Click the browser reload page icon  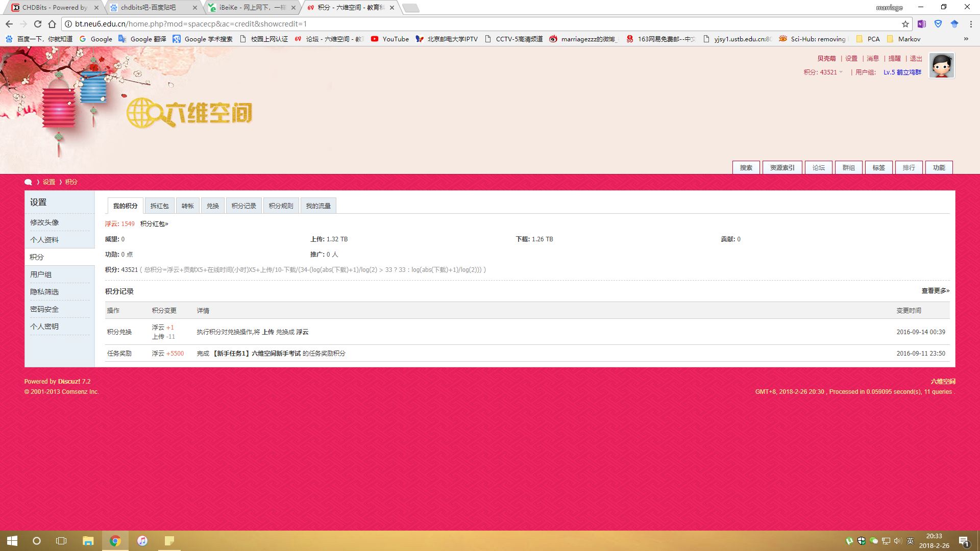(x=38, y=24)
